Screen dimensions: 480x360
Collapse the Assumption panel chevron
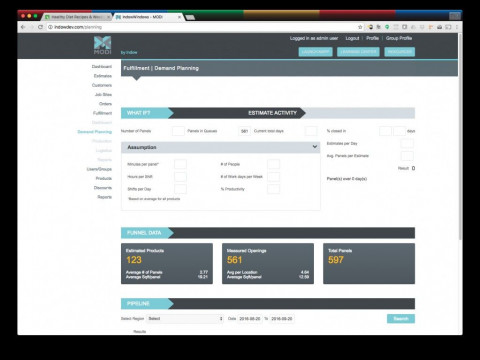click(x=315, y=147)
